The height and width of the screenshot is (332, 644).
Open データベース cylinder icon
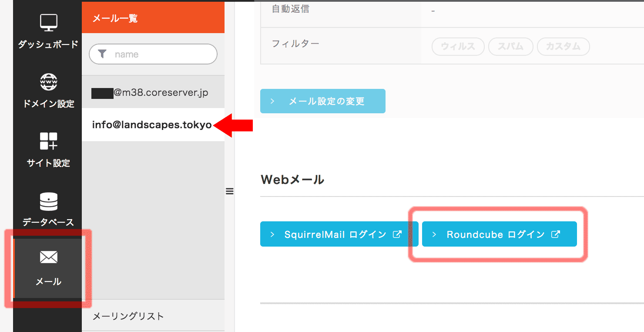pyautogui.click(x=48, y=201)
